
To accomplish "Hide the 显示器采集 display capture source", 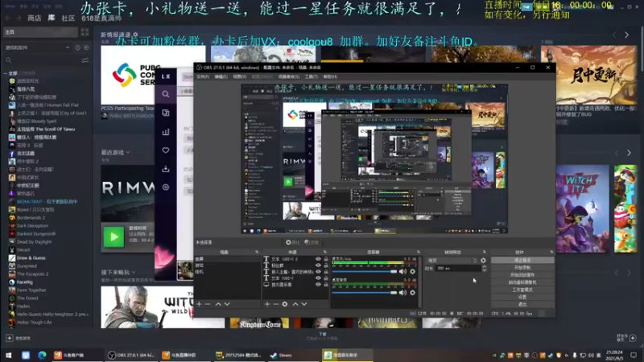I will point(318,285).
